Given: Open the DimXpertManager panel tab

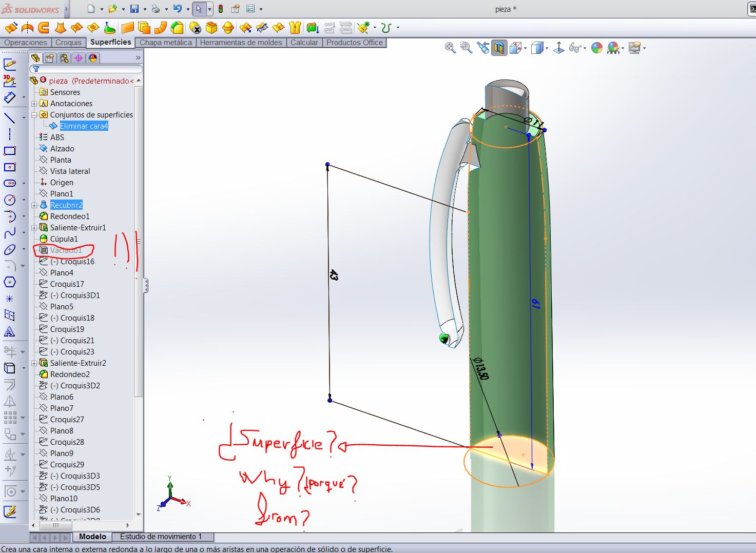Looking at the screenshot, I should click(79, 57).
